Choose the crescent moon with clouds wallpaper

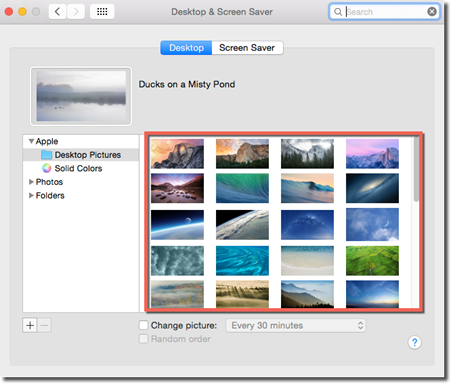372,224
